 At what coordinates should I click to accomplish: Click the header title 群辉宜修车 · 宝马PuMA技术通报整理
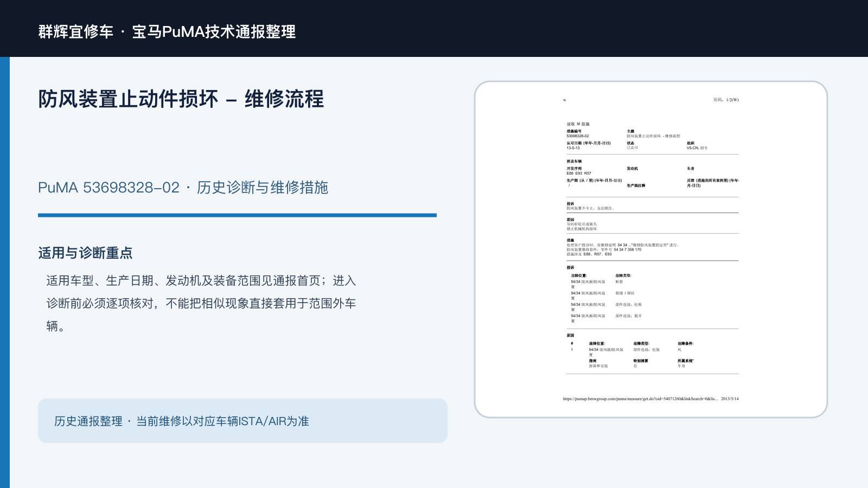pyautogui.click(x=167, y=31)
